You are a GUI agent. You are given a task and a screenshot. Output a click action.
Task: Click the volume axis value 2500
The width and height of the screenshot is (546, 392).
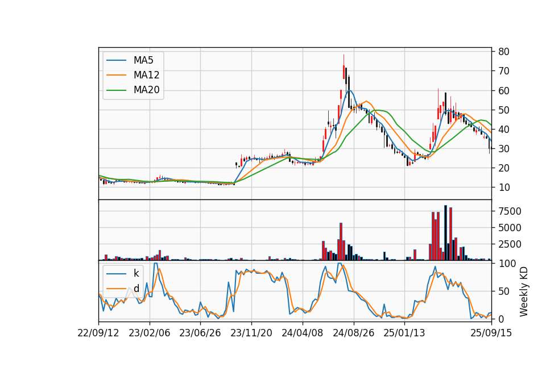[510, 244]
